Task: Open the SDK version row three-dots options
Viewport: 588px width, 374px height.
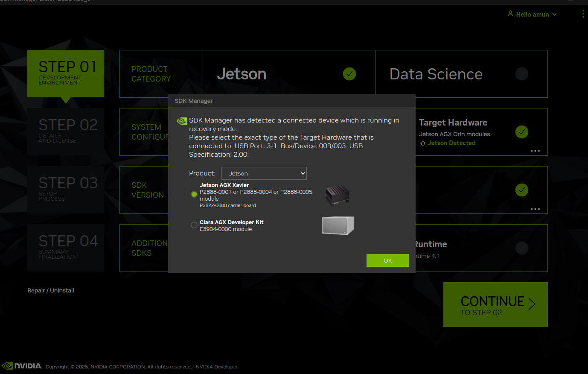Action: pyautogui.click(x=535, y=209)
